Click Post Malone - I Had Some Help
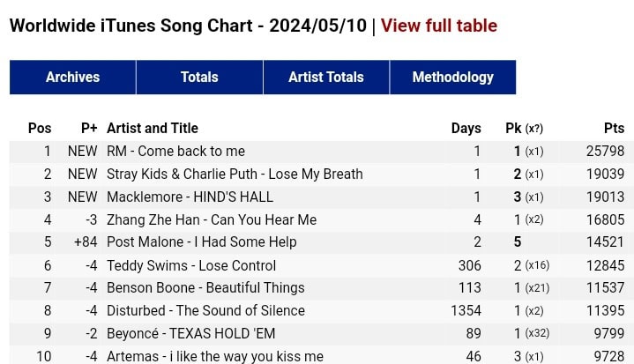The image size is (634, 364). (x=201, y=242)
